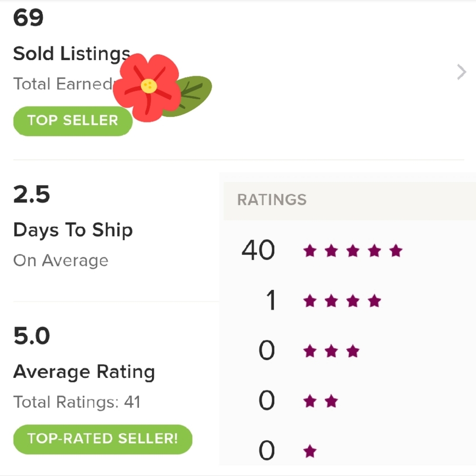Screen dimensions: 476x476
Task: Click the TOP SELLER badge
Action: 72,121
